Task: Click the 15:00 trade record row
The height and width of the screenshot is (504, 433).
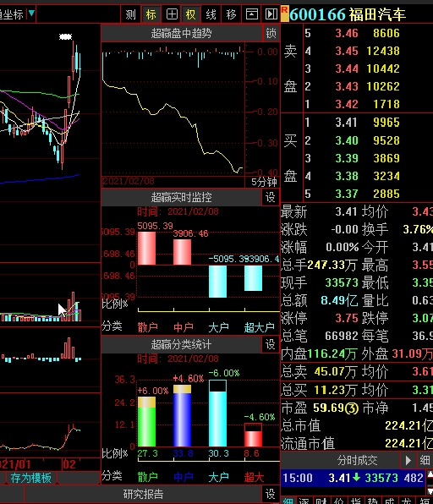Action: 353,478
